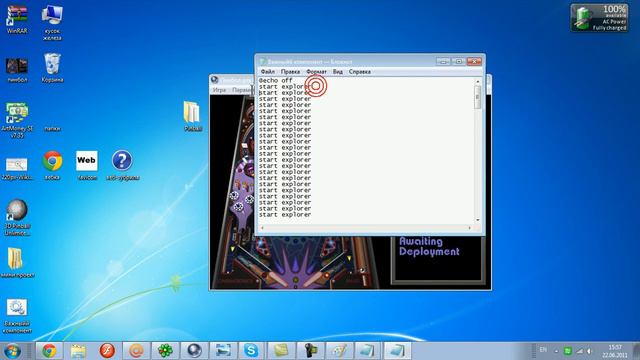Open the taskbar clock showing 15:37

[x=615, y=351]
